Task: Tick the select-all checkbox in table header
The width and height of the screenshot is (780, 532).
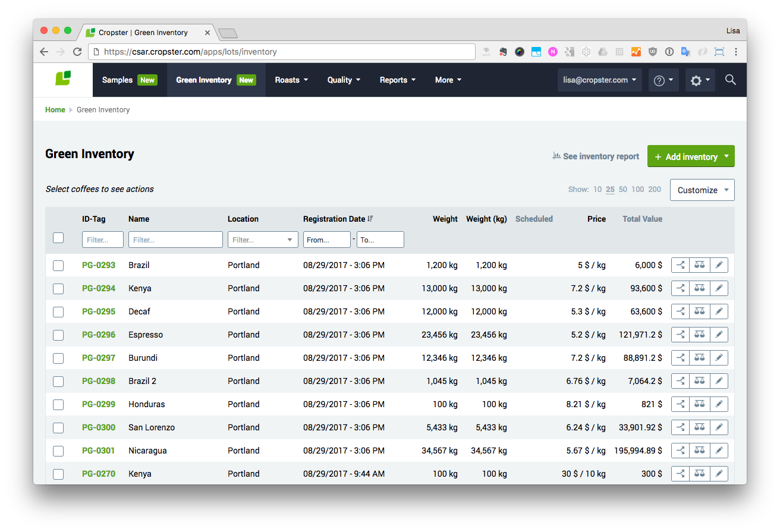Action: click(x=58, y=238)
